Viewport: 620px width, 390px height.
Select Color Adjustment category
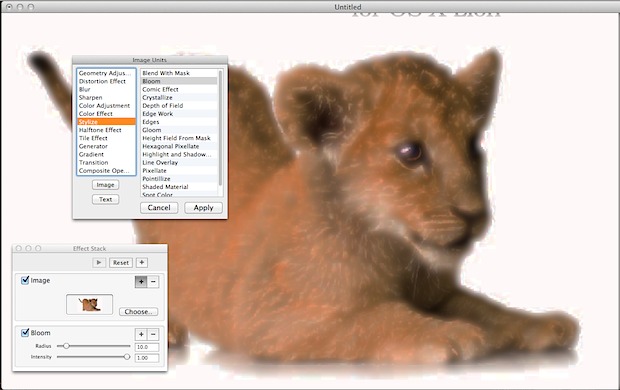[x=106, y=106]
